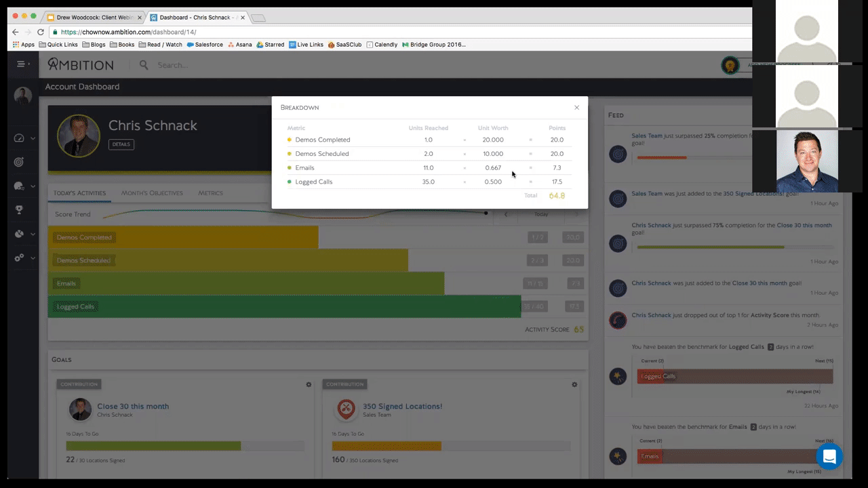This screenshot has height=488, width=868.
Task: Switch to Month's Objectives tab
Action: (x=152, y=193)
